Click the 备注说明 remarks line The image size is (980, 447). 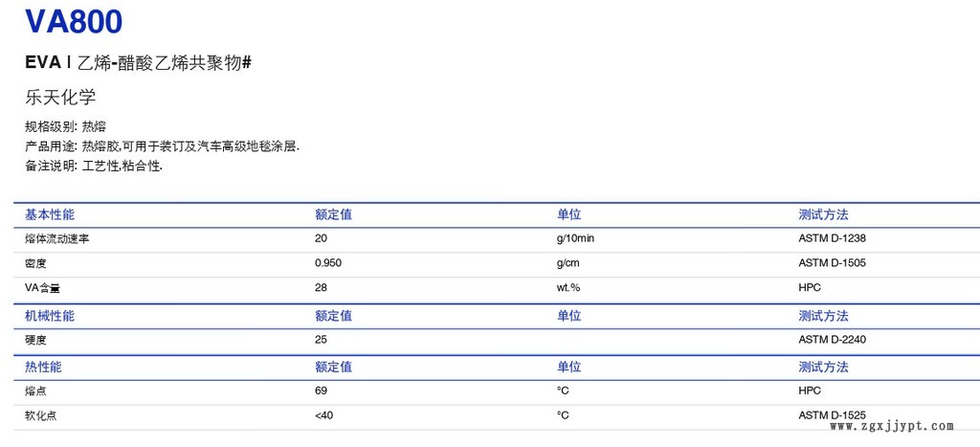pyautogui.click(x=94, y=166)
